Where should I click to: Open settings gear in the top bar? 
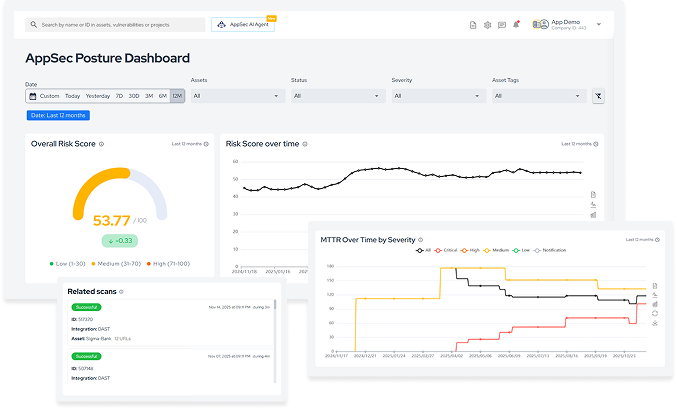(x=487, y=25)
